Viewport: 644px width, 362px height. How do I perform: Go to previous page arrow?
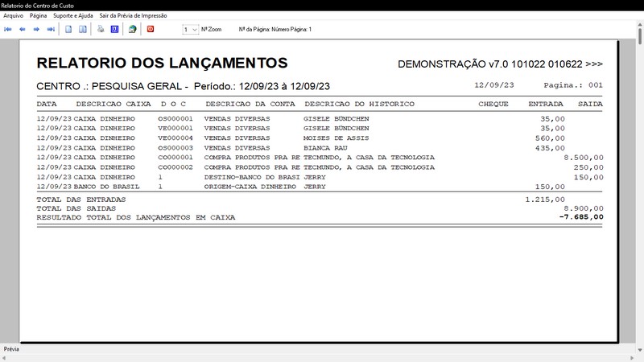(23, 29)
